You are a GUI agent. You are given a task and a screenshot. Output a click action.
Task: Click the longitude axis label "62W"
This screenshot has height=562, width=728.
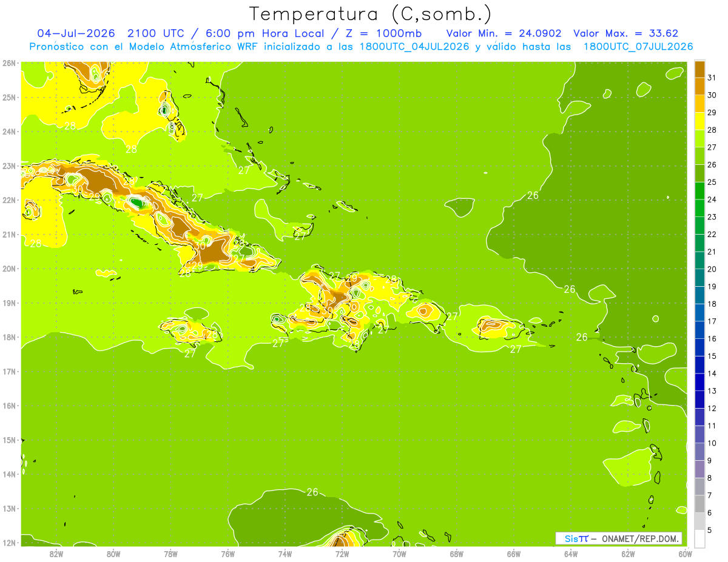[x=629, y=554]
